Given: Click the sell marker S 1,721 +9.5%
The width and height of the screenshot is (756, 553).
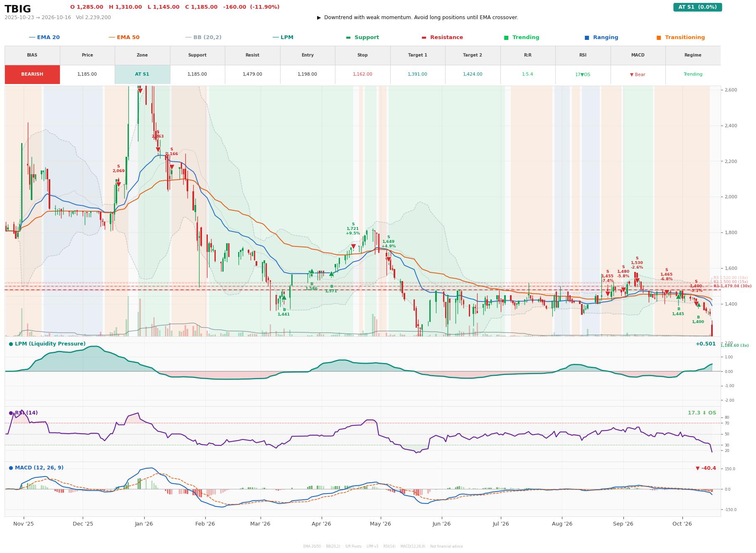Looking at the screenshot, I should (x=353, y=247).
